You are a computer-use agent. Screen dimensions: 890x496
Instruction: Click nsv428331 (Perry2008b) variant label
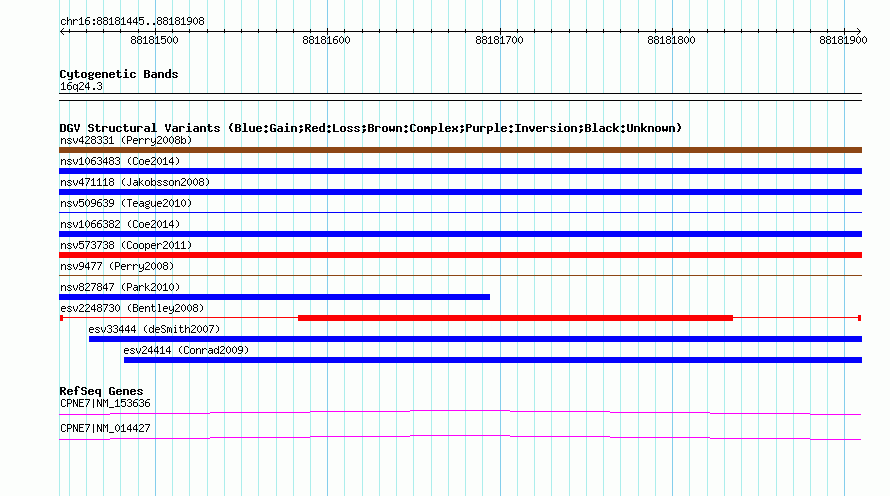126,140
